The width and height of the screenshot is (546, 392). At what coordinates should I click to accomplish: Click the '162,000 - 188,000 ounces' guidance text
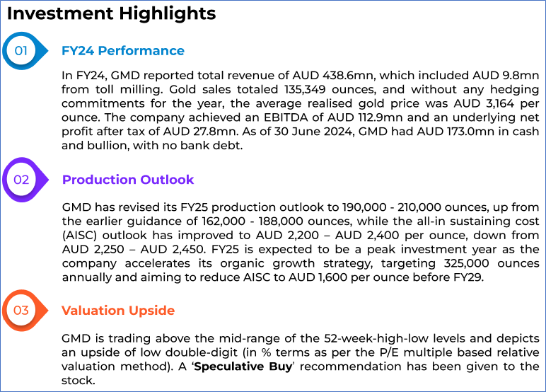tap(277, 221)
